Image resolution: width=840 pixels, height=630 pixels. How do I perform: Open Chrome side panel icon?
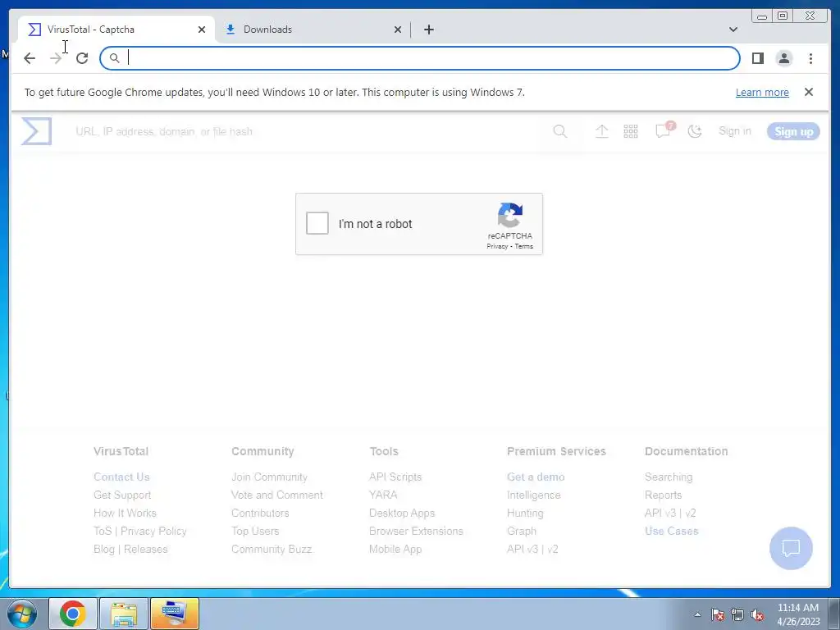pyautogui.click(x=757, y=58)
